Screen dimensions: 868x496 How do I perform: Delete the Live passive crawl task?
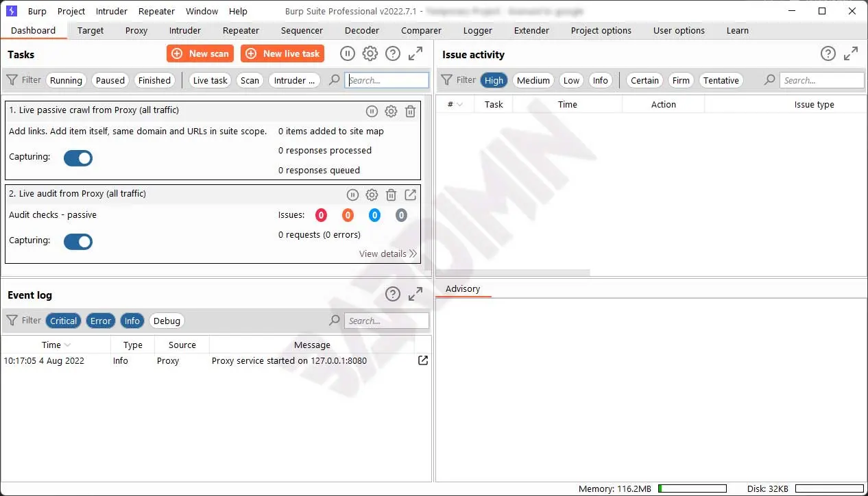point(410,111)
